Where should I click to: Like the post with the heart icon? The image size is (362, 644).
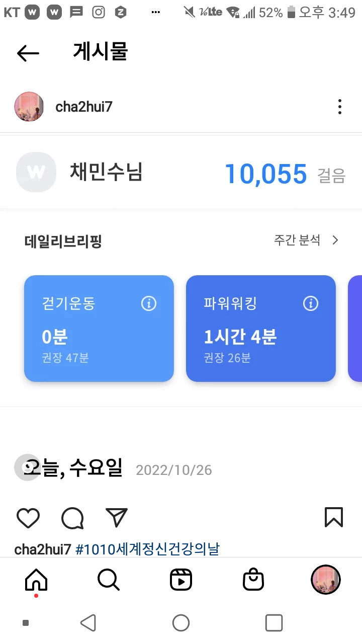pos(28,518)
